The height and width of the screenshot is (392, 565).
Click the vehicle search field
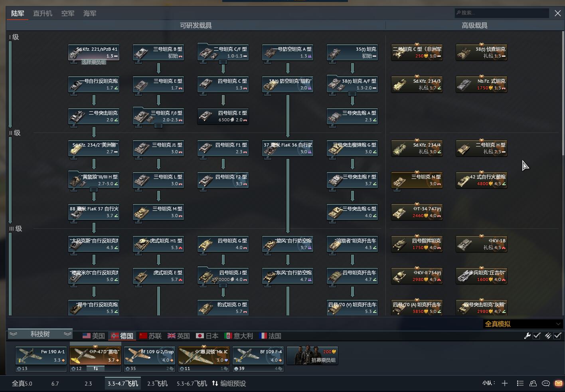click(x=502, y=13)
